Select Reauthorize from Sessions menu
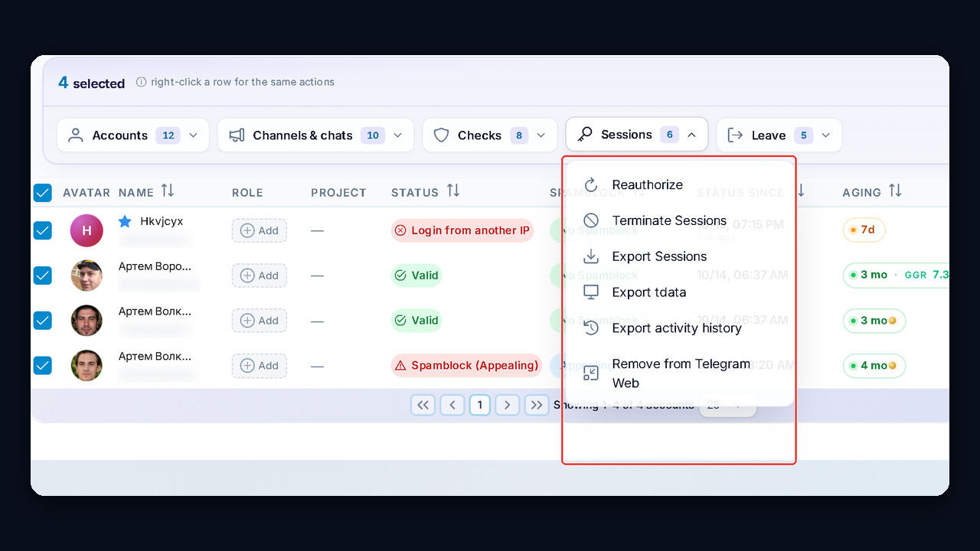Image resolution: width=980 pixels, height=551 pixels. click(x=680, y=184)
